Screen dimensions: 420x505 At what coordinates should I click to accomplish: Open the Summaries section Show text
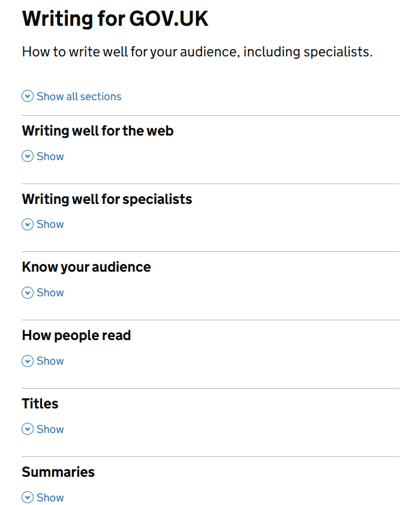coord(50,498)
